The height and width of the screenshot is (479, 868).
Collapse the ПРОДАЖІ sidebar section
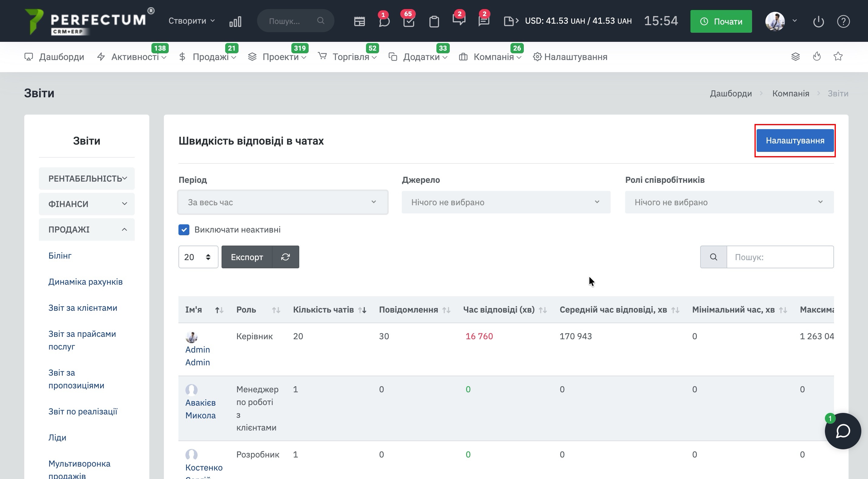[86, 229]
